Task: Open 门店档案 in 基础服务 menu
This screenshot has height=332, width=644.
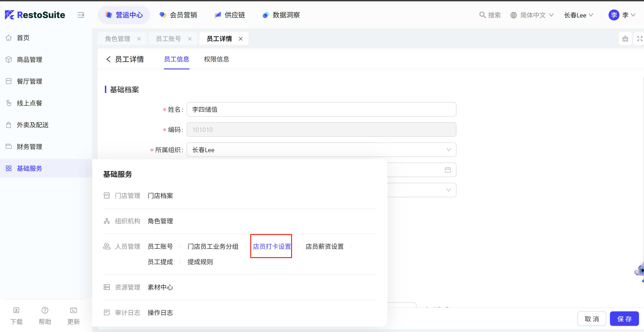Action: click(160, 195)
